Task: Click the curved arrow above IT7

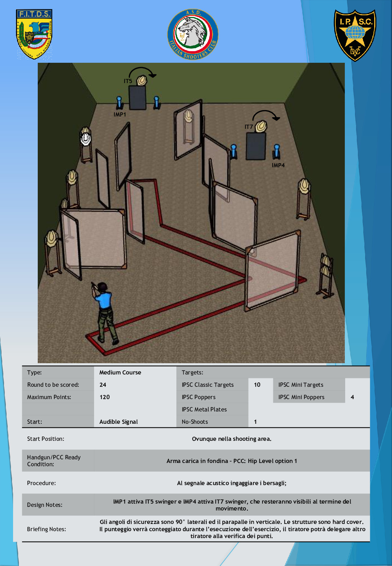Action: 266,115
